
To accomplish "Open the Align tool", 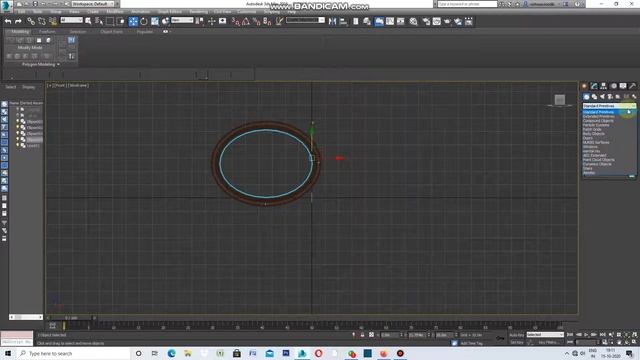I will pos(343,21).
